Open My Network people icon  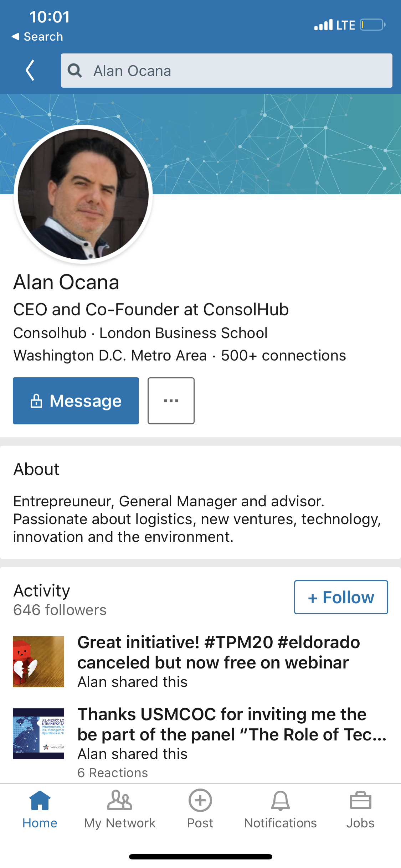pyautogui.click(x=120, y=800)
